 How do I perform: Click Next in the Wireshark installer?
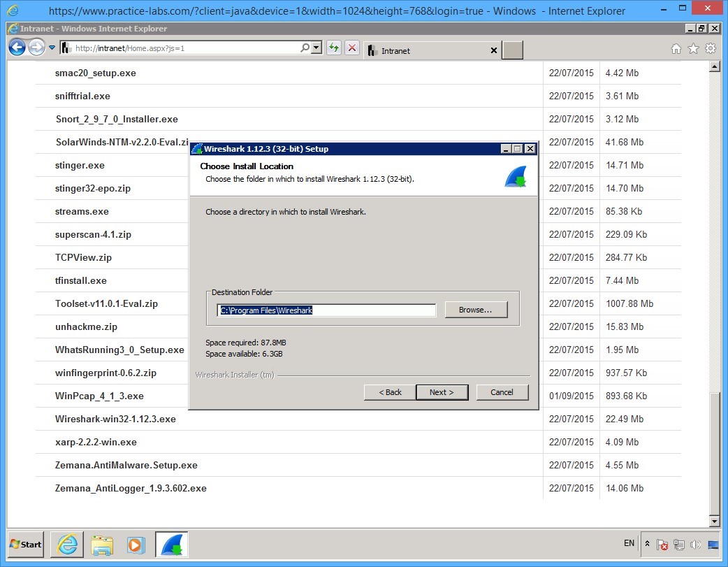pos(442,392)
